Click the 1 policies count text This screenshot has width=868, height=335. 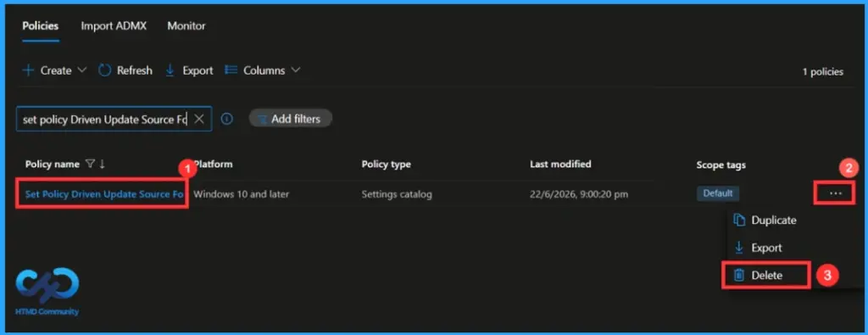(x=823, y=72)
